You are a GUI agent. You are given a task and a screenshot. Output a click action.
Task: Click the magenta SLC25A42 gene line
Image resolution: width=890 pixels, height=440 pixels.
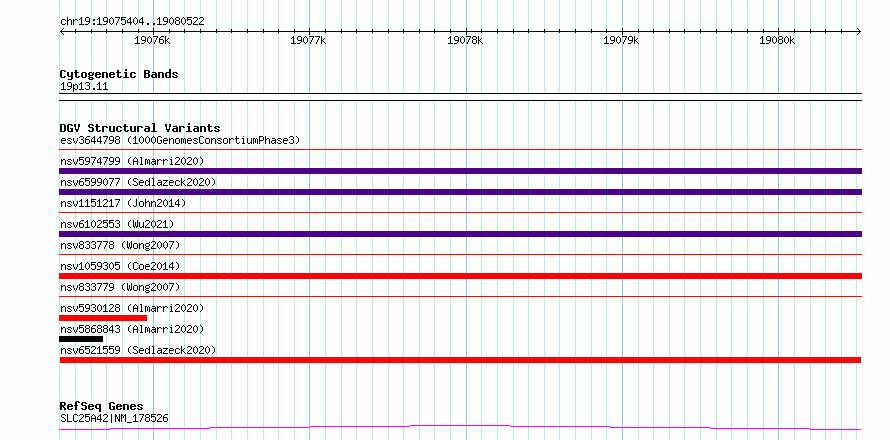460,428
